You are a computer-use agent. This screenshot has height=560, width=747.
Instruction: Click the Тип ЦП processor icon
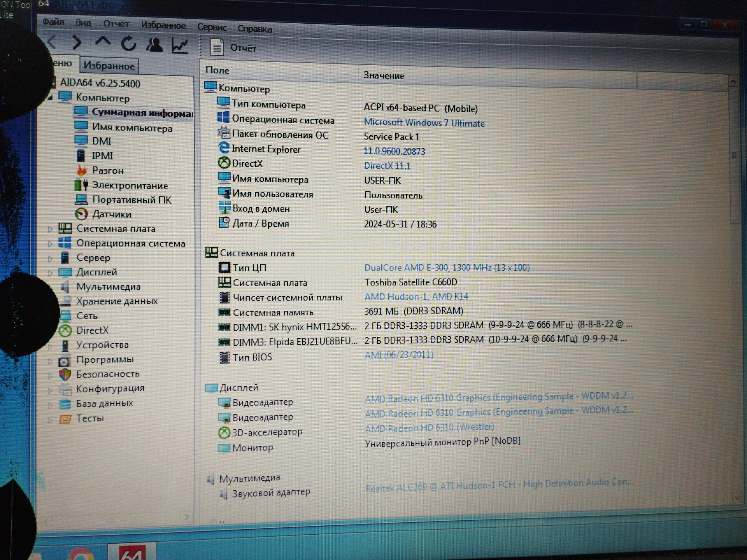click(x=224, y=268)
